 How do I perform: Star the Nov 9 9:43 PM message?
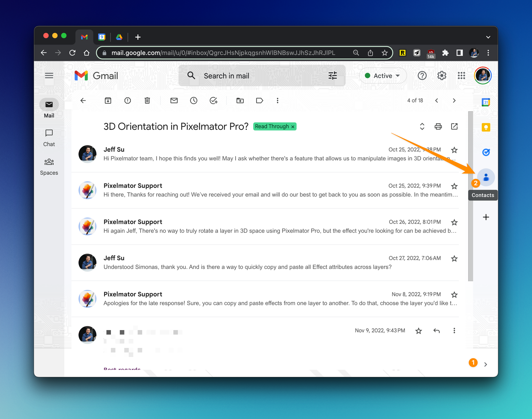click(419, 331)
